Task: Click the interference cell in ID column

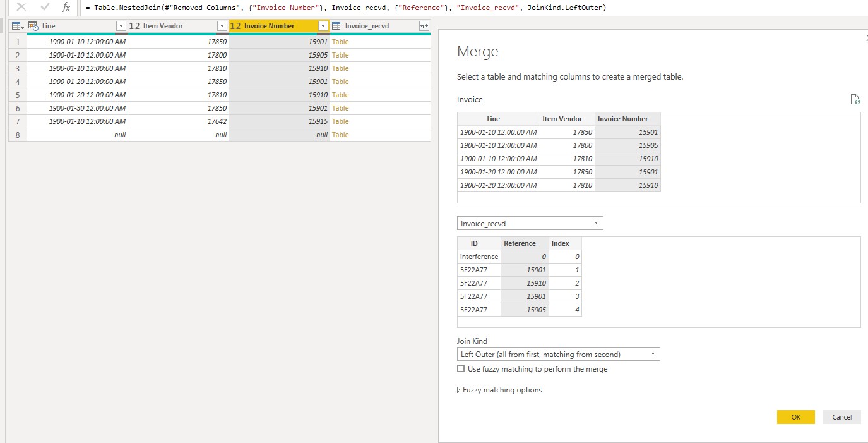Action: pos(479,257)
